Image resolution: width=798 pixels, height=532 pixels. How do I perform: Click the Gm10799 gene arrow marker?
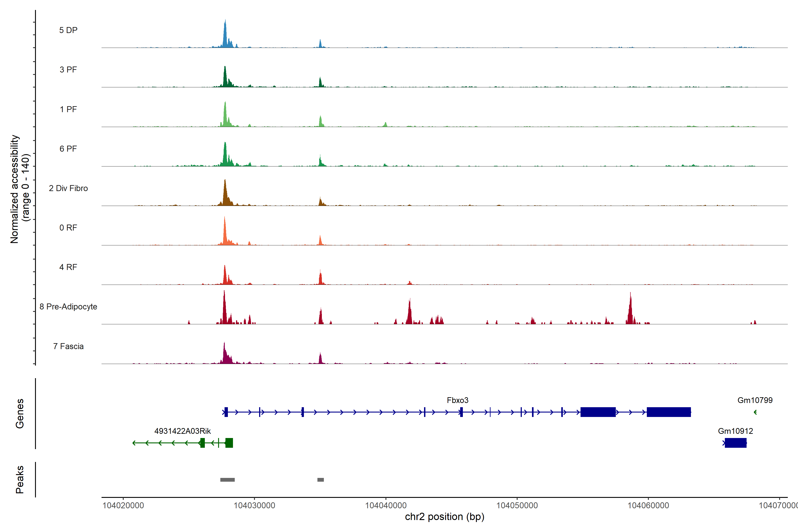pos(755,412)
